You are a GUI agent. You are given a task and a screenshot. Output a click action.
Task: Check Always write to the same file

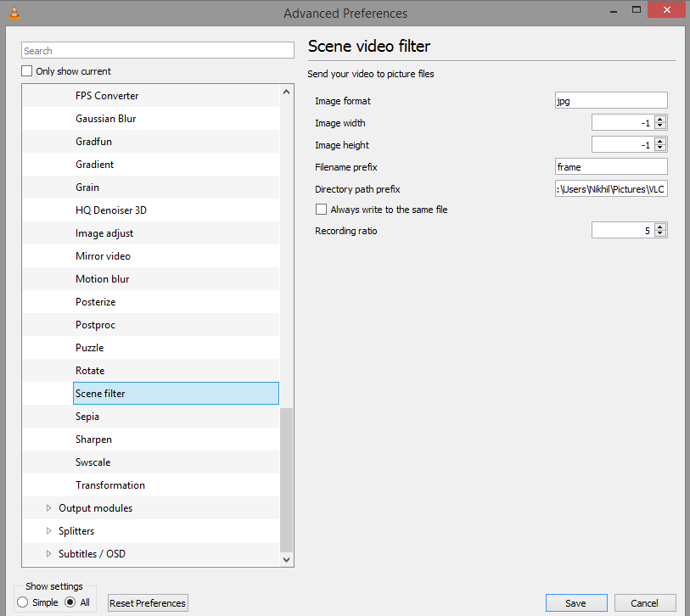point(321,210)
